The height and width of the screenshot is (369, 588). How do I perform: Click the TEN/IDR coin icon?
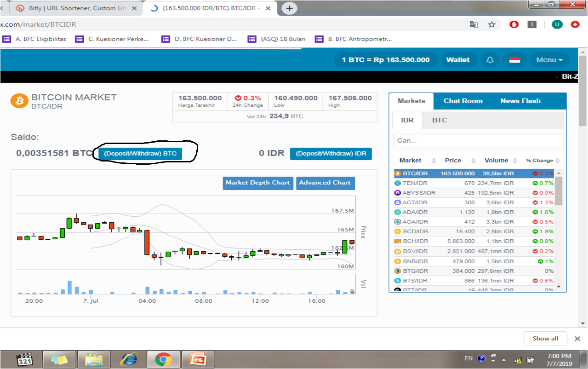[x=398, y=183]
